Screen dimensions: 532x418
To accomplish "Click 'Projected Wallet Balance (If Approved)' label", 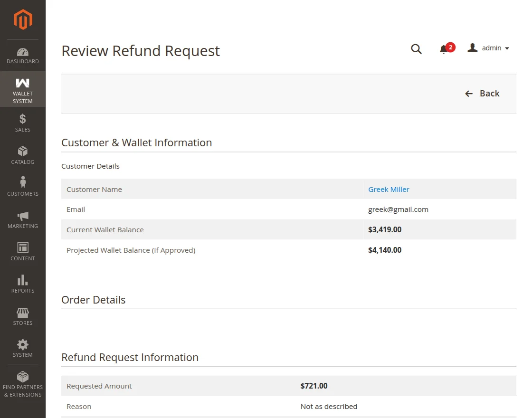I will 131,250.
